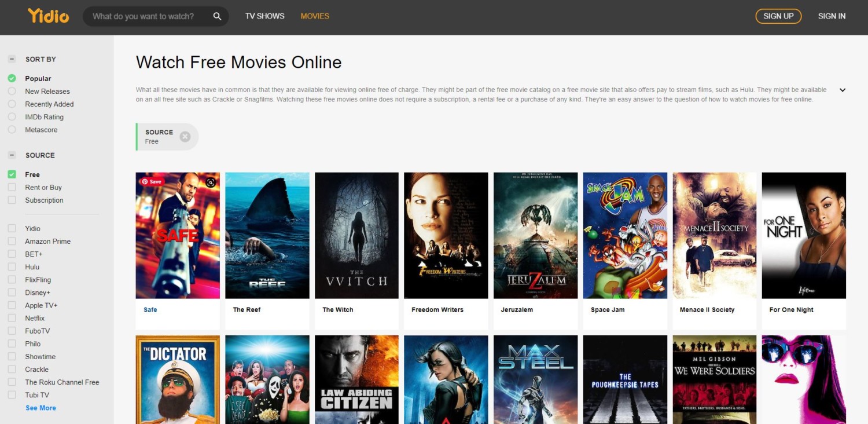Collapse the Sort By section

tap(12, 59)
